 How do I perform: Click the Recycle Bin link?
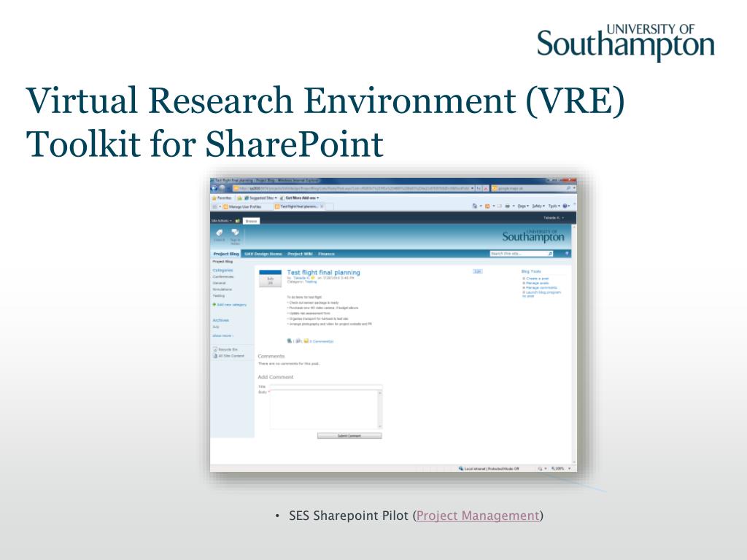pyautogui.click(x=228, y=349)
